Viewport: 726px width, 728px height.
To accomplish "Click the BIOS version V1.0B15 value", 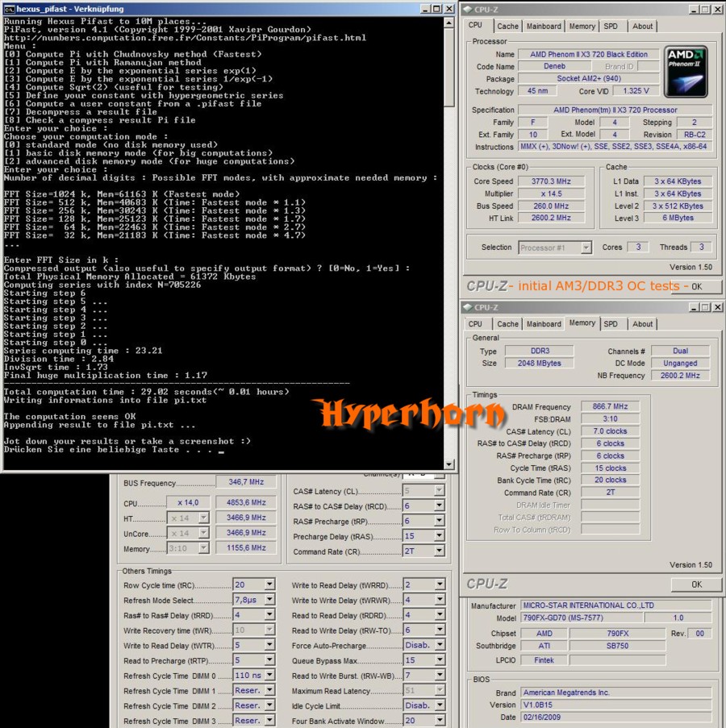I will 616,705.
